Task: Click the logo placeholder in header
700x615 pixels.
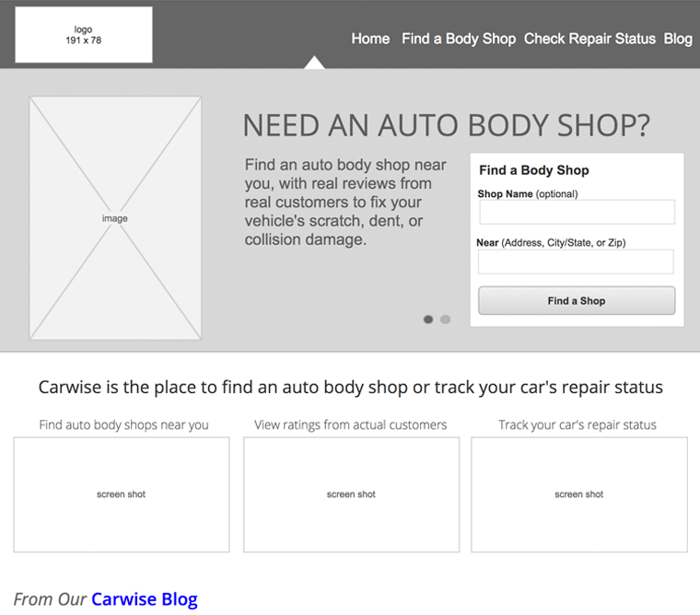Action: (84, 34)
